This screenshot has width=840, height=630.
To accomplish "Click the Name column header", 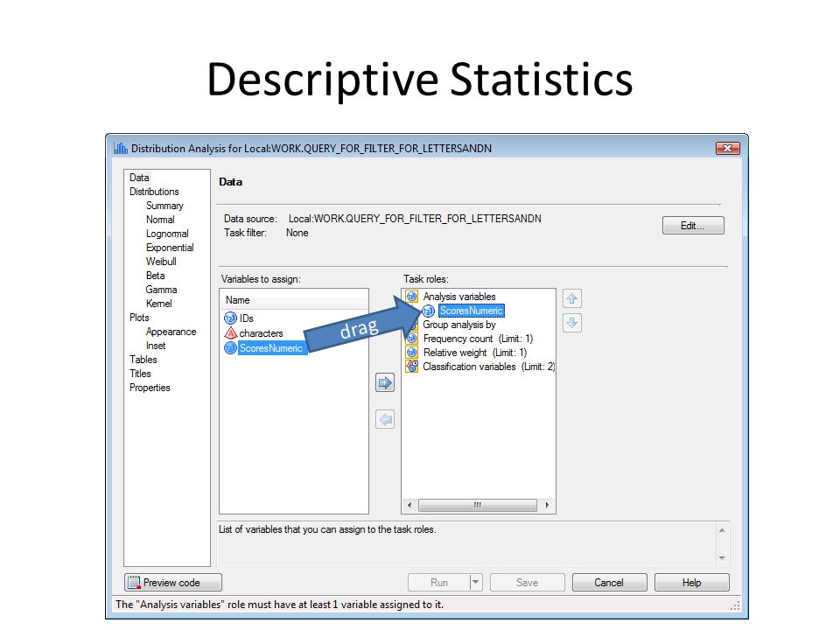I will point(294,300).
